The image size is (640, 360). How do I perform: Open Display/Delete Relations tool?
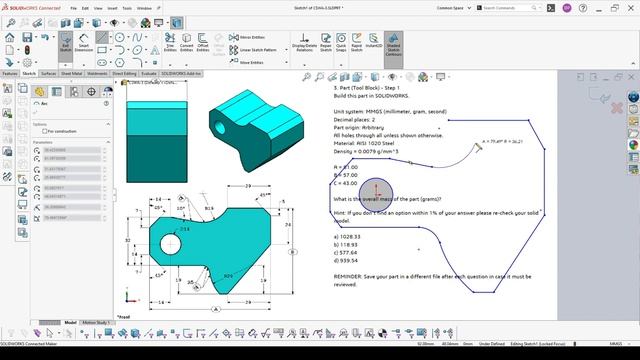(304, 42)
